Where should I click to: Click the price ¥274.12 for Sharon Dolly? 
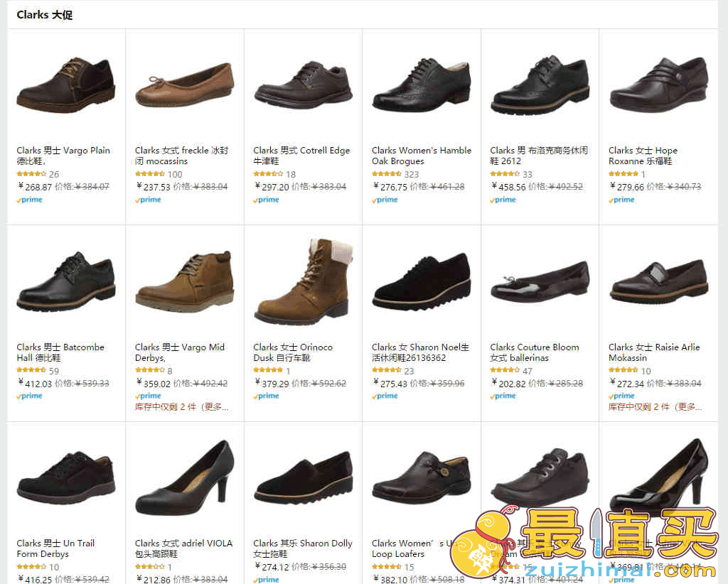pos(272,567)
